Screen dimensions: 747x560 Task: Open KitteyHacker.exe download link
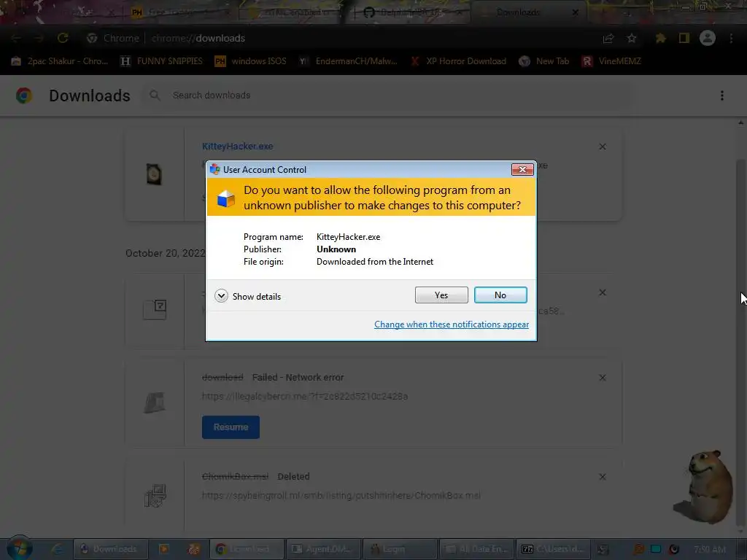[x=237, y=146]
